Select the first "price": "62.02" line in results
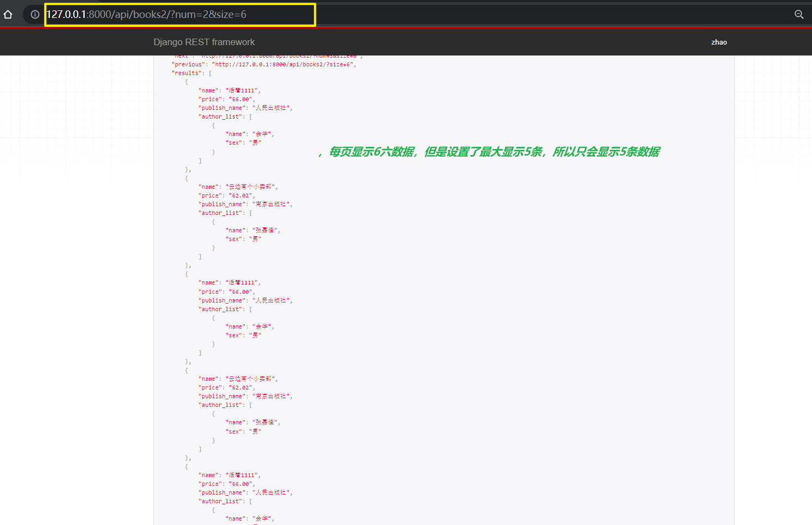Image resolution: width=812 pixels, height=525 pixels. [x=227, y=195]
